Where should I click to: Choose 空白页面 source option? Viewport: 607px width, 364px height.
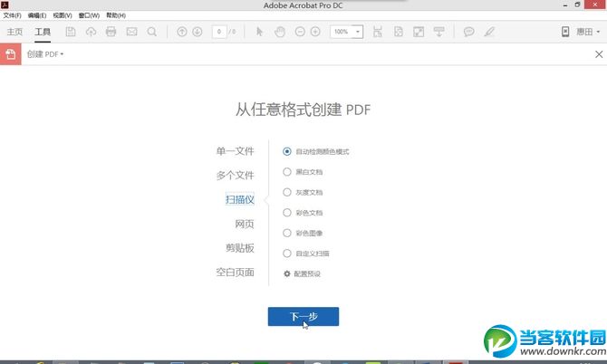[235, 273]
